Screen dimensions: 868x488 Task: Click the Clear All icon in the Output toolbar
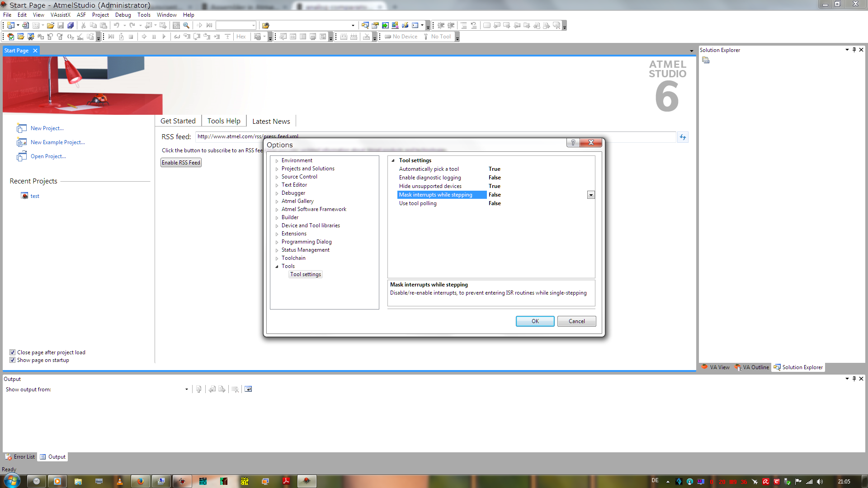tap(235, 389)
